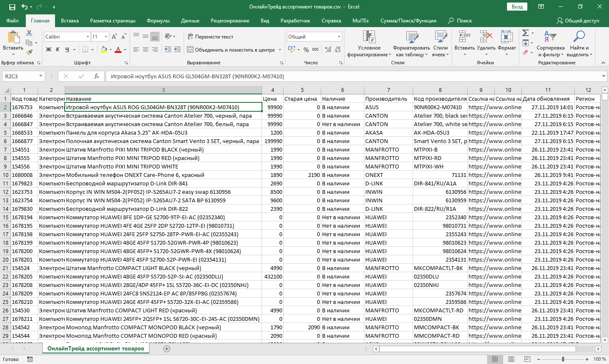Increase font size with the large A icon
Viewport: 609px width, 364px height.
coord(114,37)
